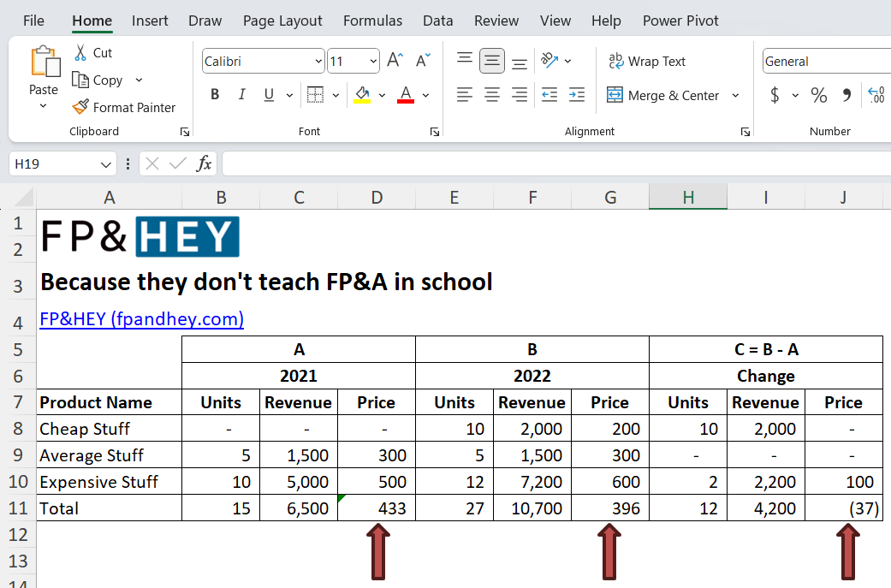Click inside the Name Box field
891x588 pixels.
[x=51, y=163]
